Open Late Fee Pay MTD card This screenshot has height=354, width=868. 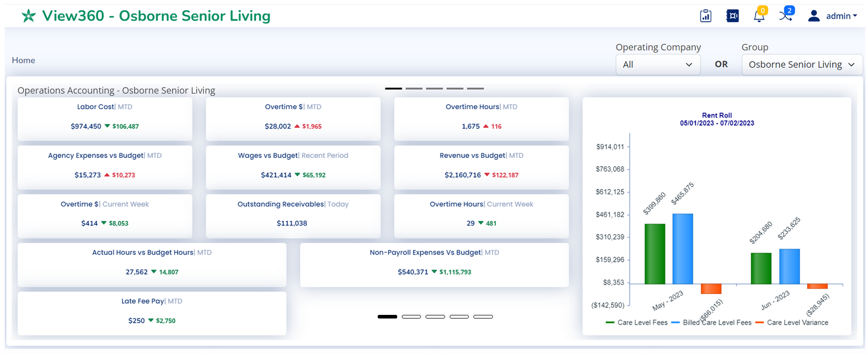point(152,313)
